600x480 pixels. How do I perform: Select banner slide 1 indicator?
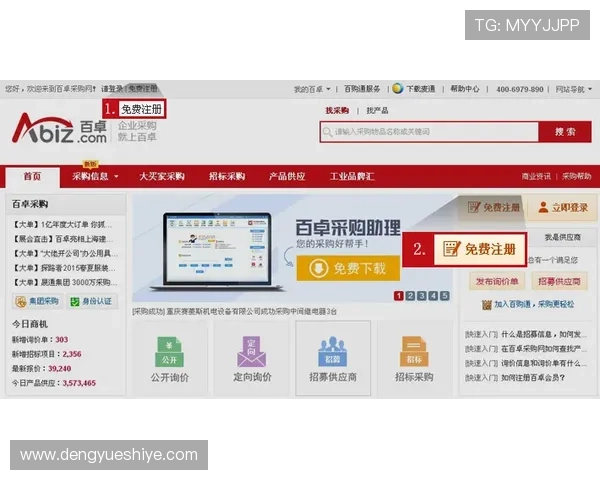(x=399, y=296)
